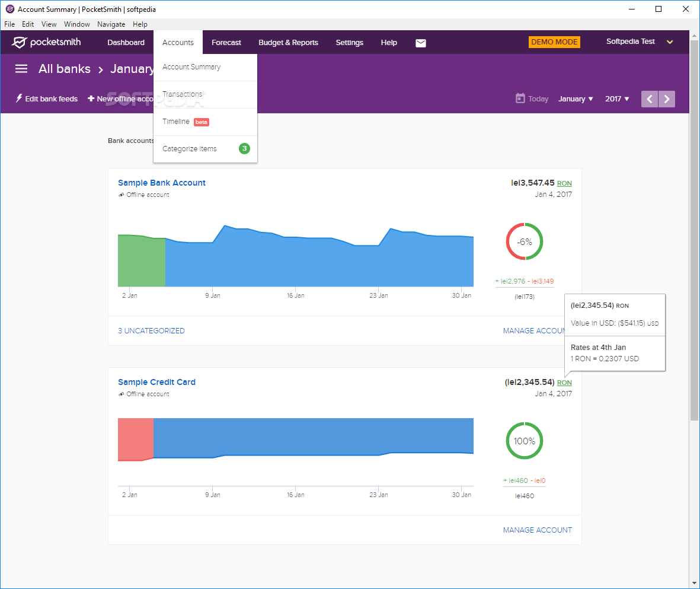
Task: Click the Today button
Action: [532, 99]
